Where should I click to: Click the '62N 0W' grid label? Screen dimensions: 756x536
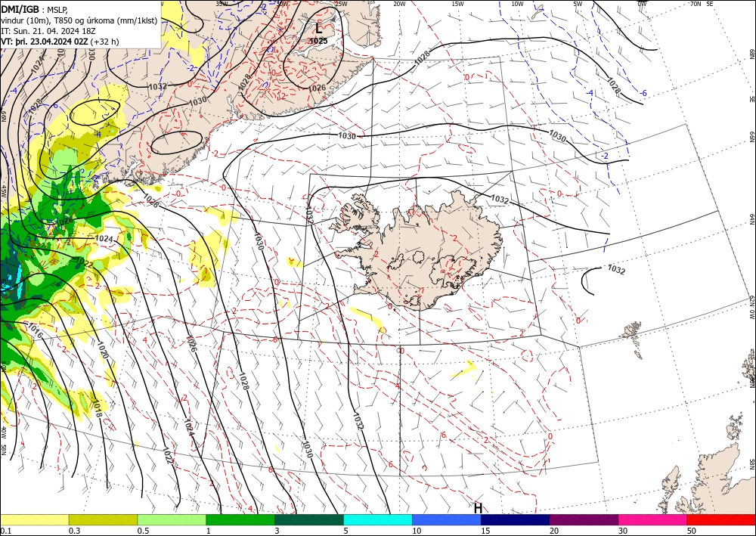point(751,307)
